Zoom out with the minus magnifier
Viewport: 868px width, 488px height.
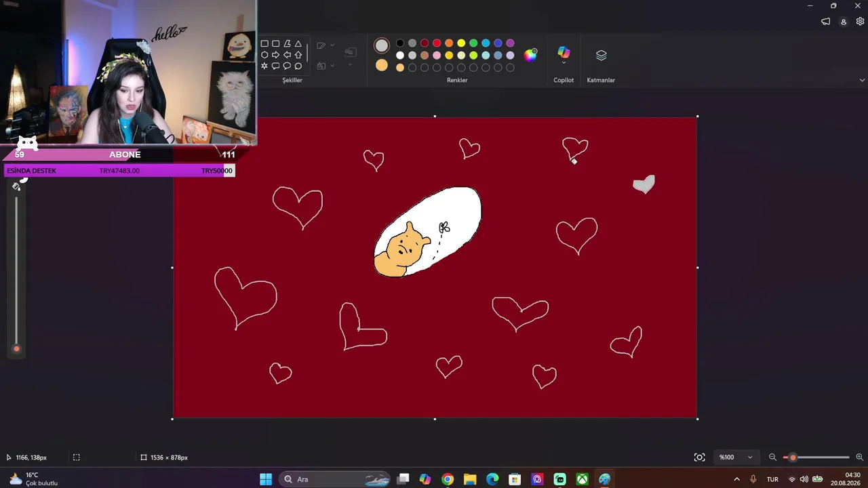click(x=772, y=457)
